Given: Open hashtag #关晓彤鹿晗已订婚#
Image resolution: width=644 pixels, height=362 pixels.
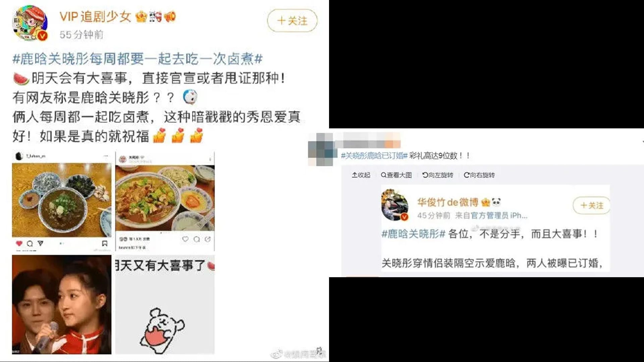Looking at the screenshot, I should click(x=374, y=156).
